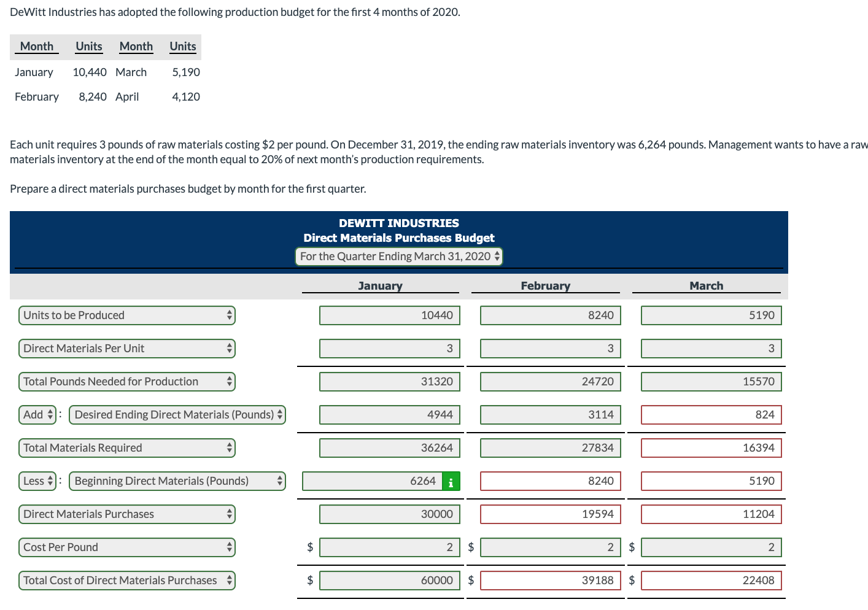Click the March purchases field showing 11204

click(711, 514)
